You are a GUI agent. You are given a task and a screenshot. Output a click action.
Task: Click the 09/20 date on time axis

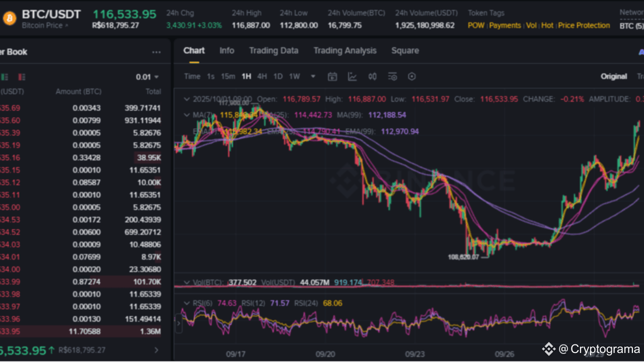(326, 354)
